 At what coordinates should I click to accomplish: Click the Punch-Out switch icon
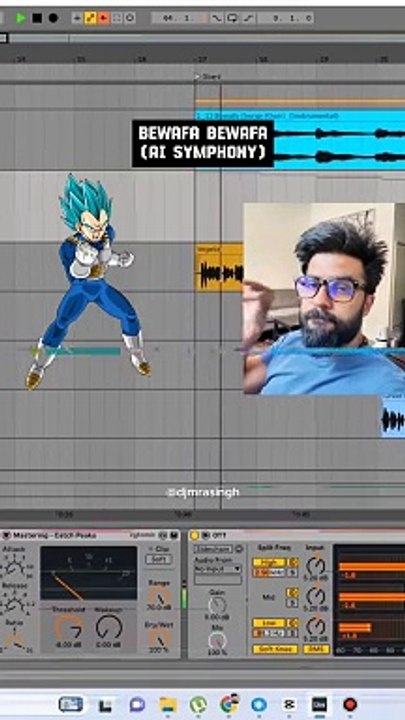(x=248, y=18)
